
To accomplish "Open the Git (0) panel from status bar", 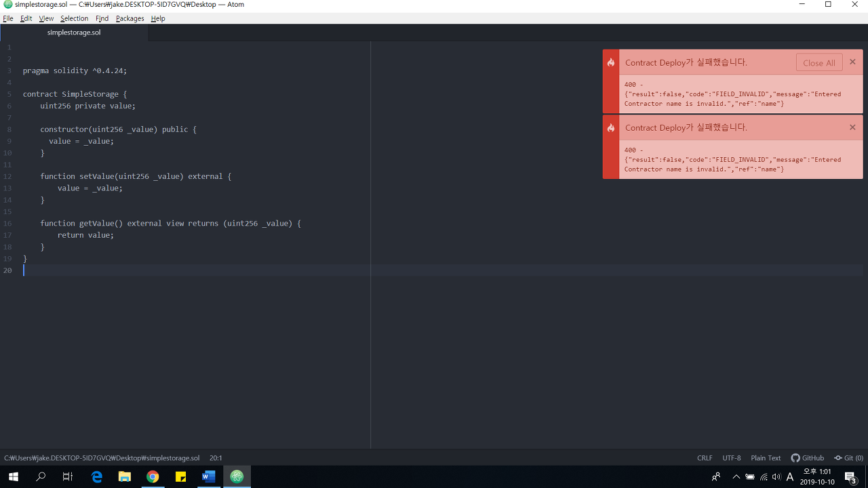I will coord(848,458).
